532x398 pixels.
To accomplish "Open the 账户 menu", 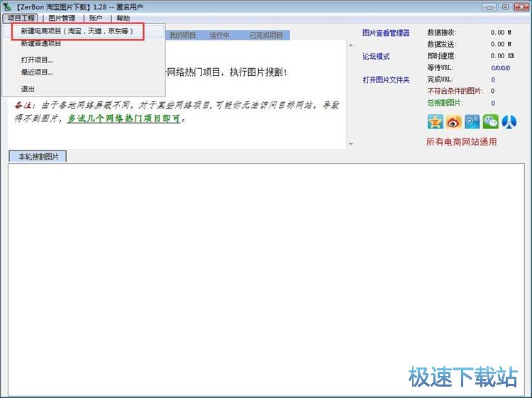I will pos(96,18).
